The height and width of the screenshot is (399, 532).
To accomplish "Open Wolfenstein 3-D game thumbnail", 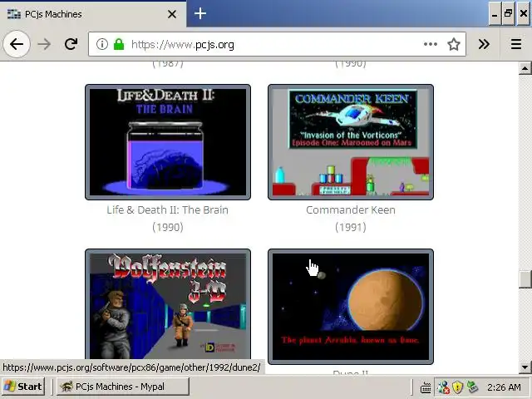I will [x=168, y=304].
